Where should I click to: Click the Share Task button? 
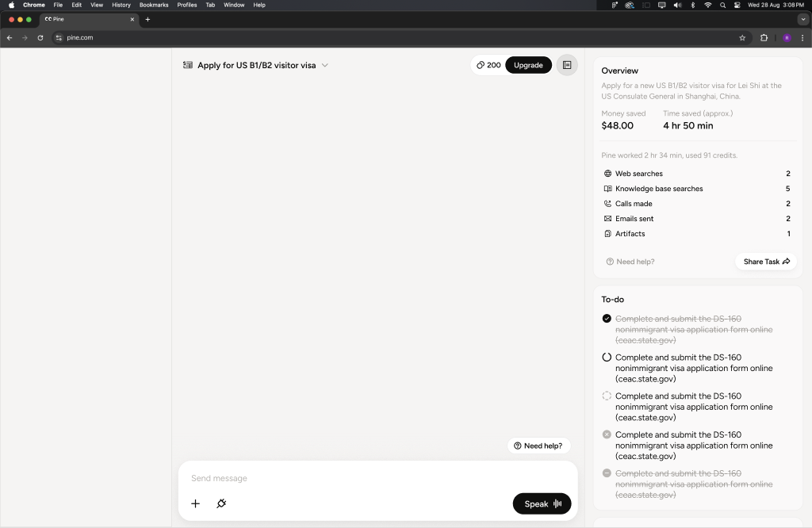pos(767,262)
